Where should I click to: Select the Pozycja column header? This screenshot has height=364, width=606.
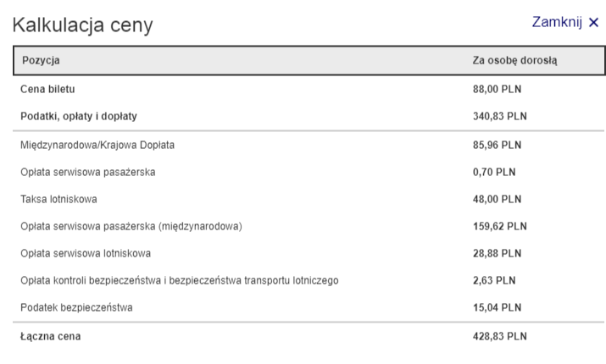coord(41,60)
